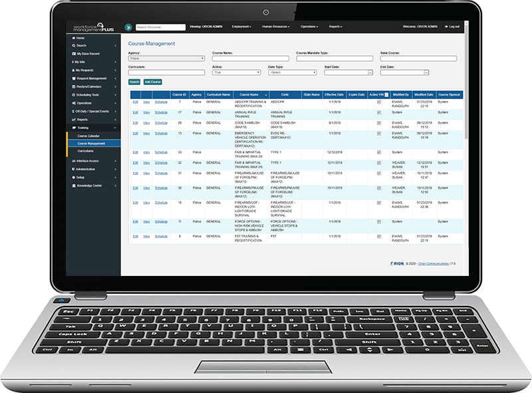The image size is (532, 393).
Task: Click the Off-Duty / Special Events dollar icon
Action: [73, 111]
